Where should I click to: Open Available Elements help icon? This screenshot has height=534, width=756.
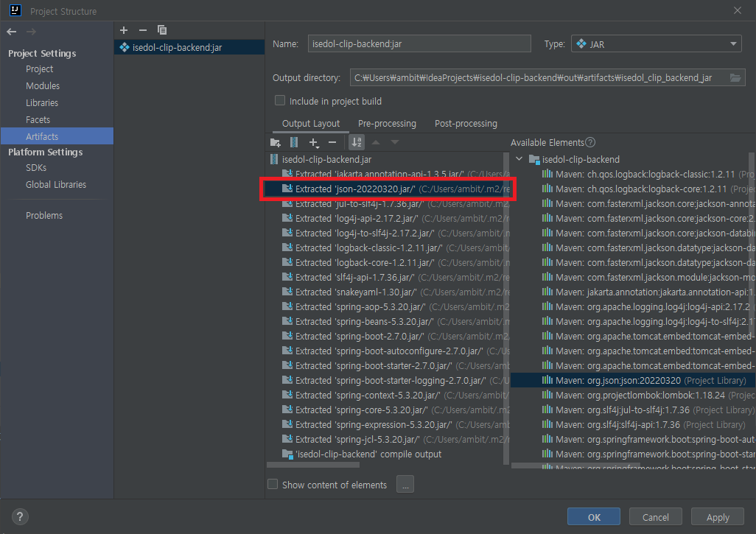[x=590, y=143]
